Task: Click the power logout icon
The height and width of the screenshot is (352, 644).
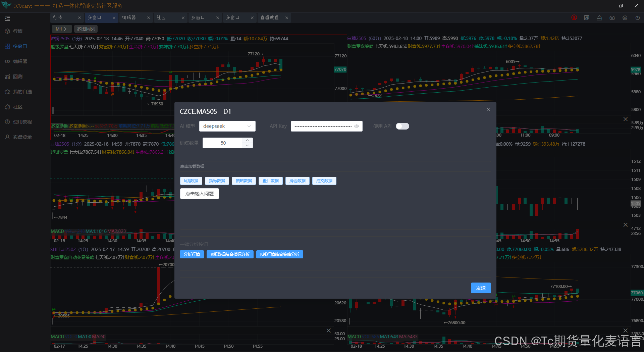Action: 638,18
